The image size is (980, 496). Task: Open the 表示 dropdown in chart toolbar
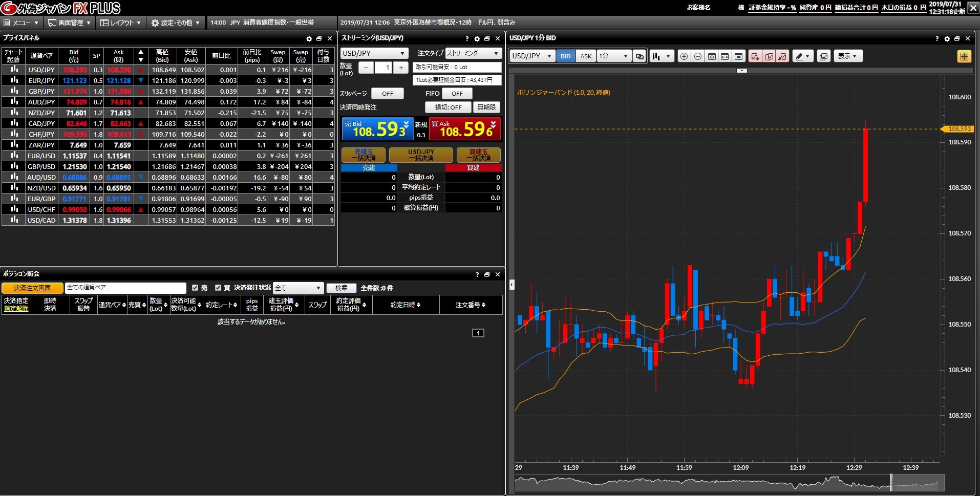pos(847,56)
